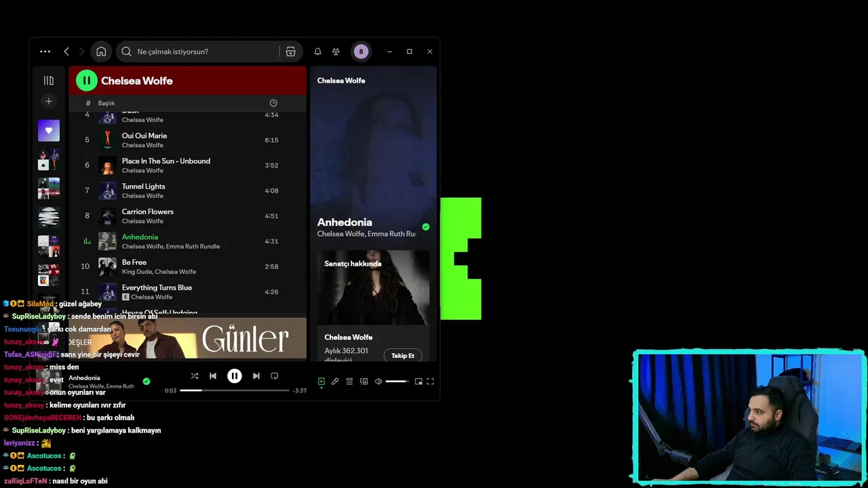Click chat username SupRiseLadyboy above 'sende benim'

coord(39,317)
